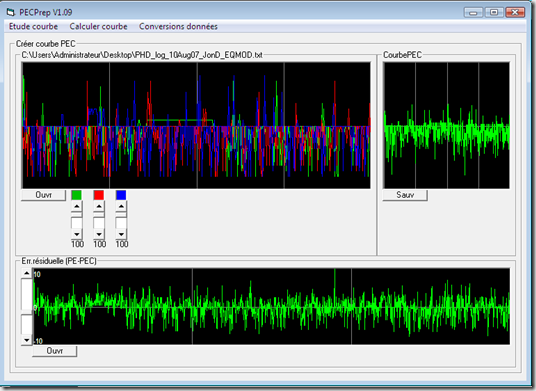
Task: Click up arrow of red curve scrollbar
Action: click(99, 206)
